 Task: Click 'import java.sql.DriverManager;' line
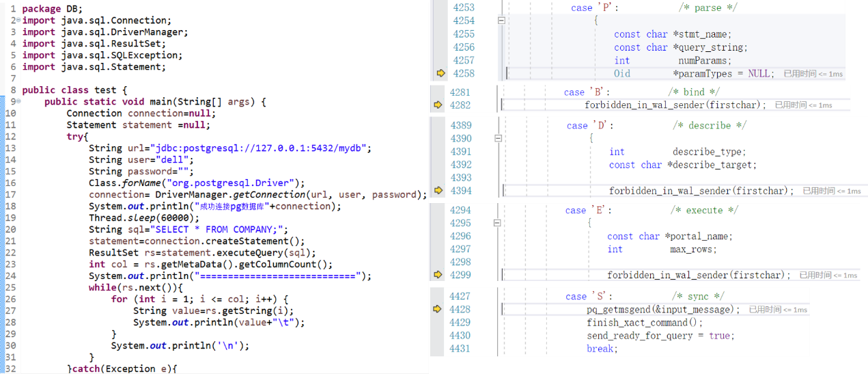coord(105,32)
